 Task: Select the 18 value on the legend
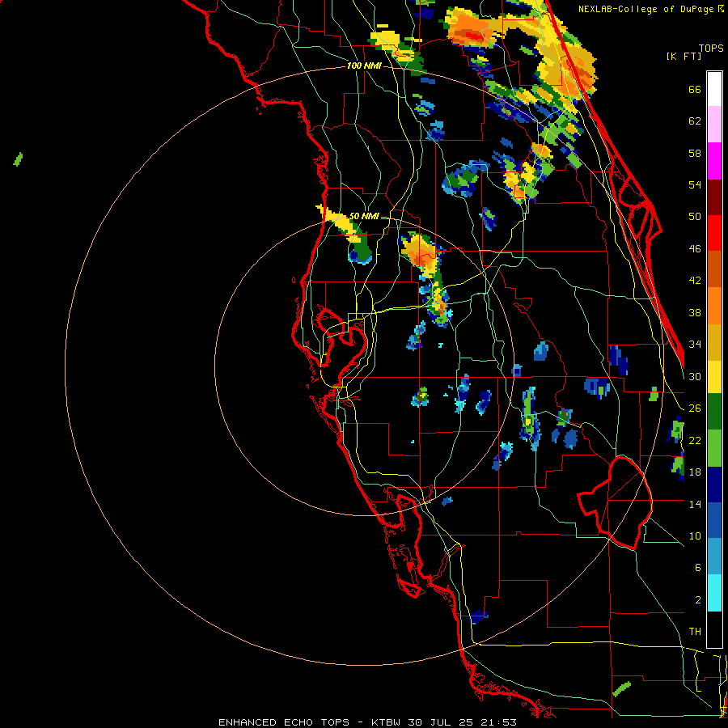tap(695, 472)
